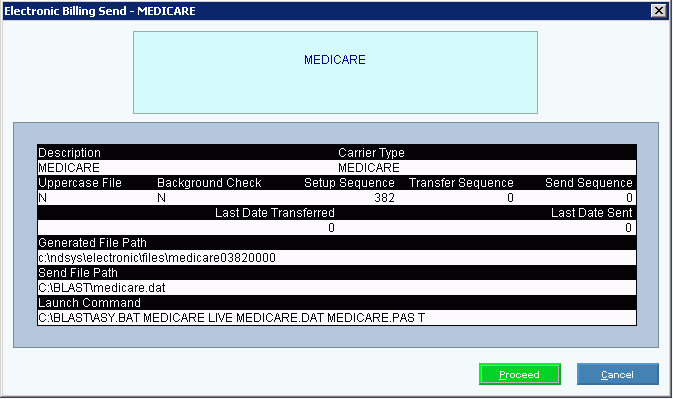Select the Transfer Sequence value 0
This screenshot has width=673, height=399.
click(510, 198)
